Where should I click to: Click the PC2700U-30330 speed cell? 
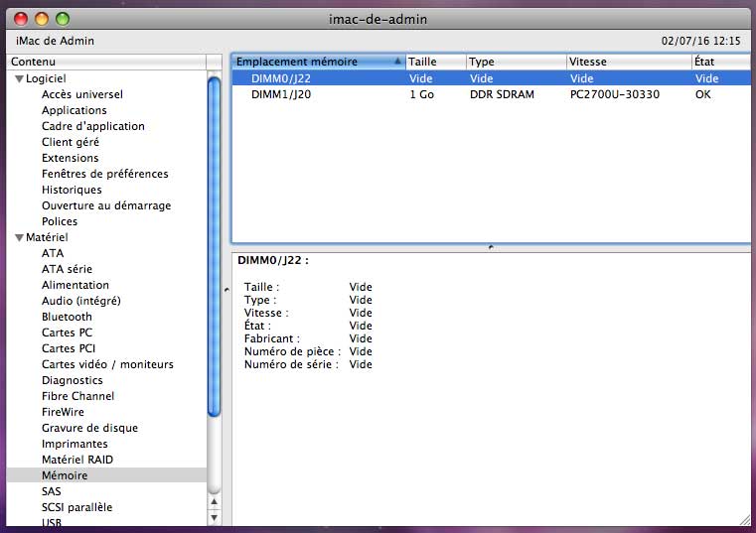click(615, 94)
